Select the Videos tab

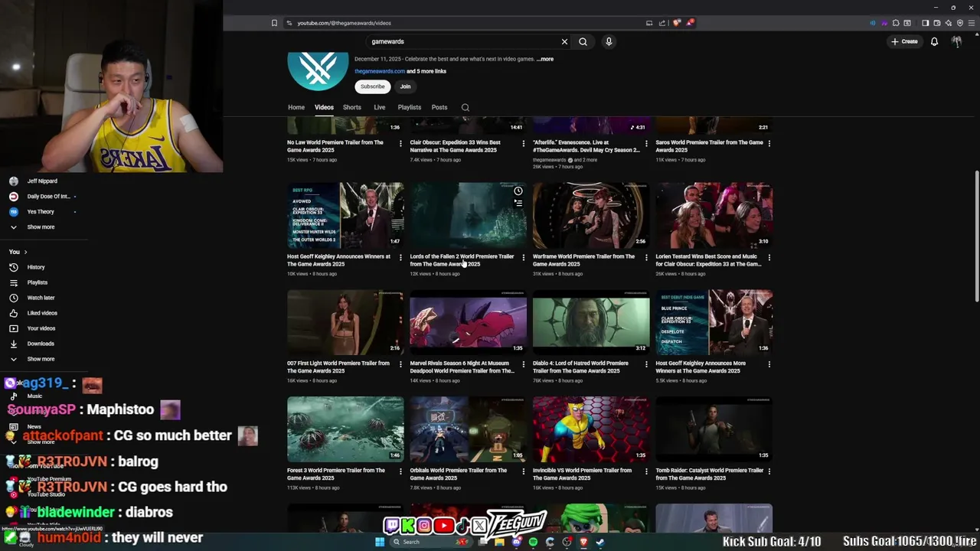pos(324,107)
